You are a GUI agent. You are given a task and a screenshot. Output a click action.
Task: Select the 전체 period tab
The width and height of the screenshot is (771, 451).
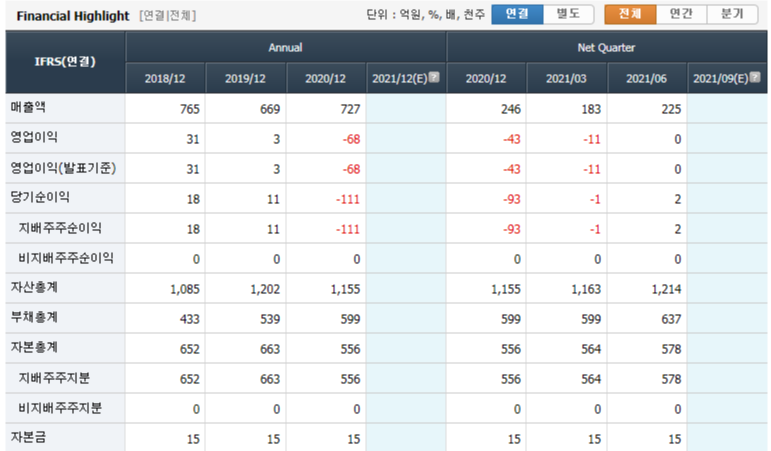(x=630, y=14)
